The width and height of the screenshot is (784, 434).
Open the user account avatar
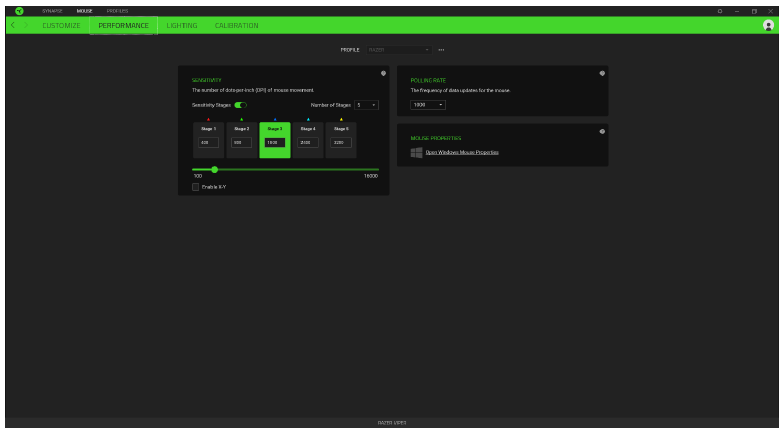pos(768,26)
